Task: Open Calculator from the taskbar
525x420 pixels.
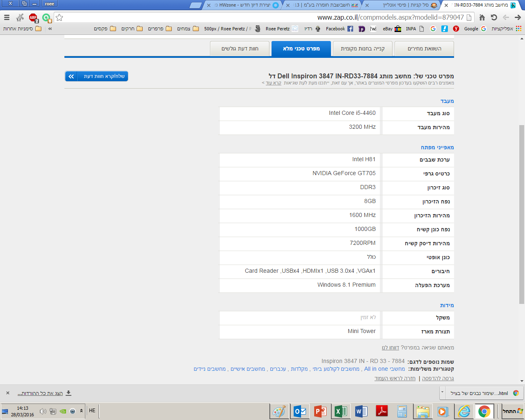Action: coord(402,411)
